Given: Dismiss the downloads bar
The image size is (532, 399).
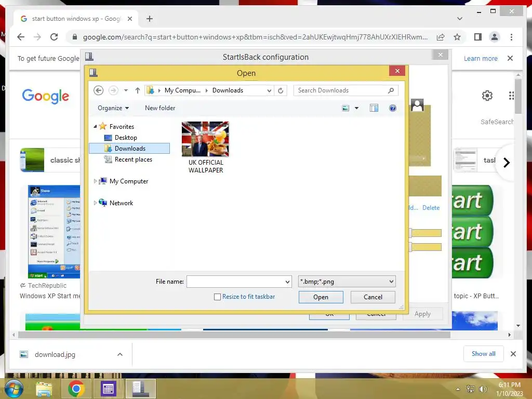Looking at the screenshot, I should 513,354.
